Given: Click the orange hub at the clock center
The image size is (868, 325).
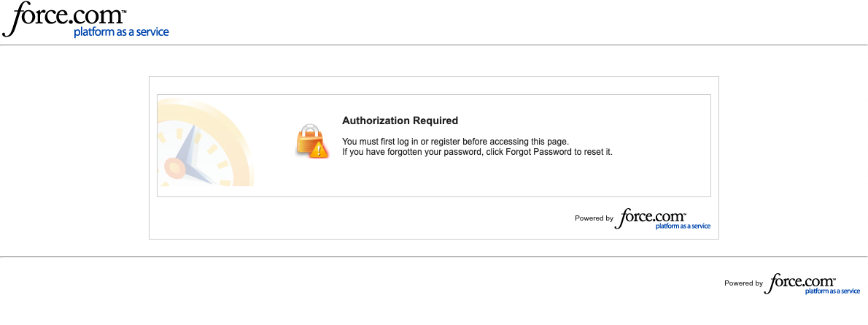Looking at the screenshot, I should tap(175, 167).
